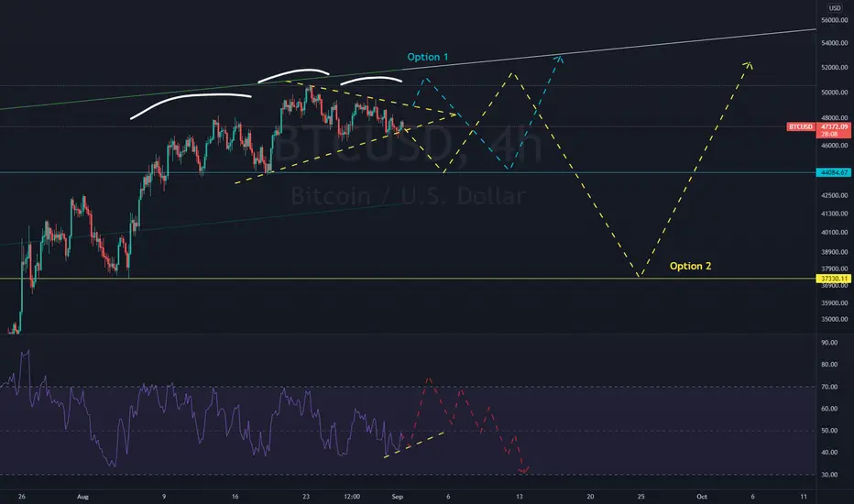Click the 'Aug' date on time axis

point(82,497)
